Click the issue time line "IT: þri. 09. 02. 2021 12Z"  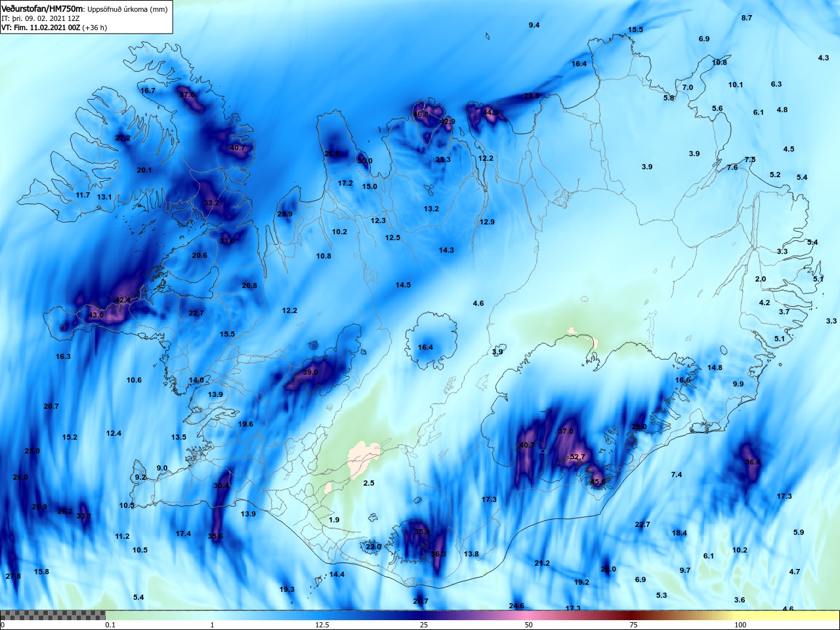click(41, 18)
